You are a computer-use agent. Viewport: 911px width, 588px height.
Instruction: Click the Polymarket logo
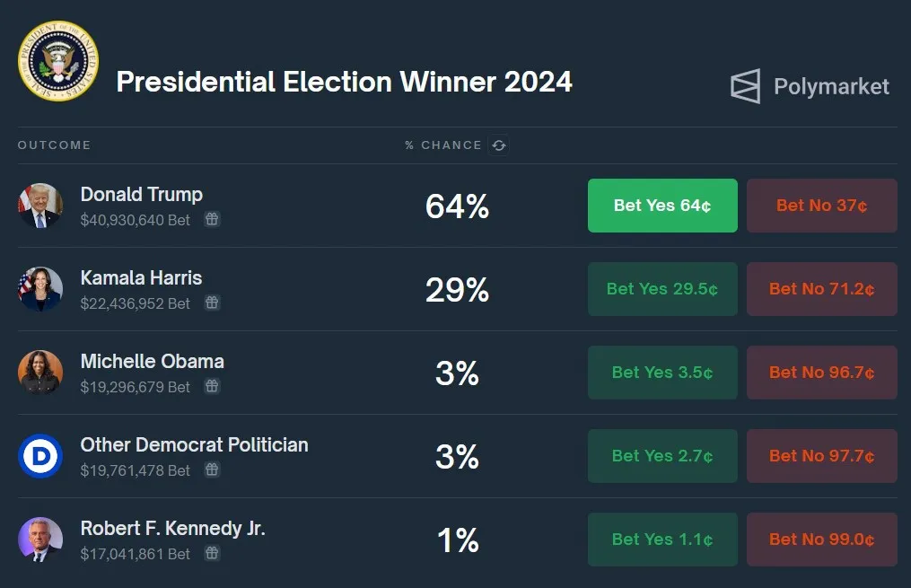810,86
